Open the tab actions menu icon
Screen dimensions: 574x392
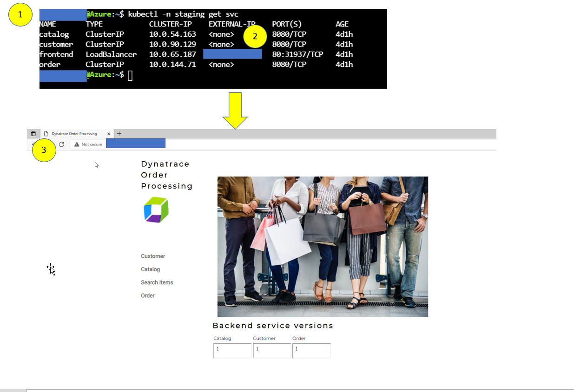(x=33, y=134)
